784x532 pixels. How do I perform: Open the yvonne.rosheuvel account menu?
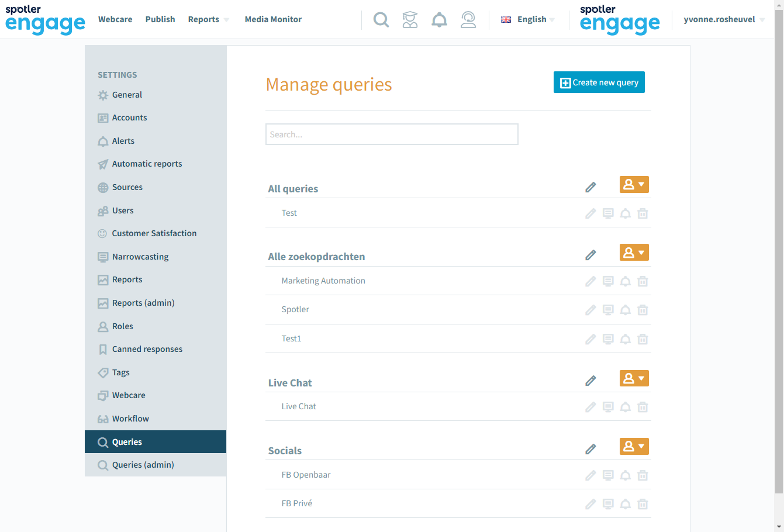coord(724,19)
